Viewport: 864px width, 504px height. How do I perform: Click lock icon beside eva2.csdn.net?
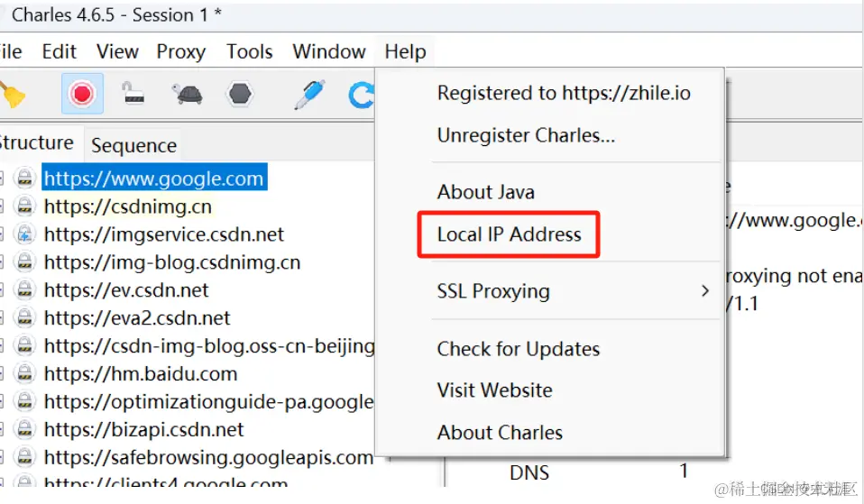pos(24,318)
